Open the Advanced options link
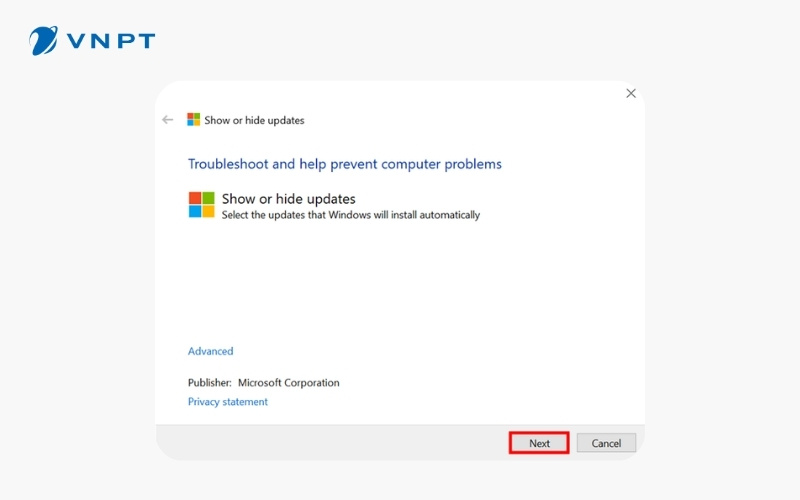 (210, 351)
